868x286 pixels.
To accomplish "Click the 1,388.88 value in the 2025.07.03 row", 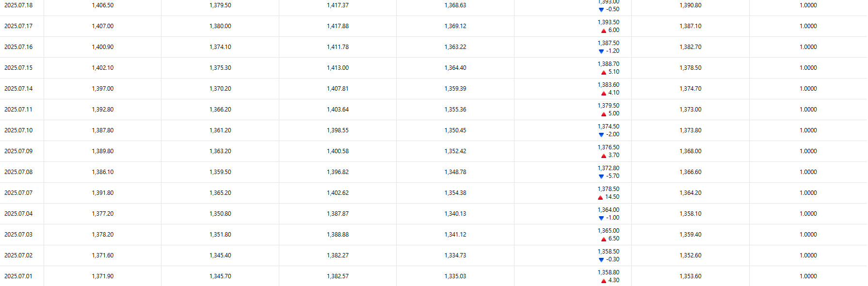I will tap(338, 235).
